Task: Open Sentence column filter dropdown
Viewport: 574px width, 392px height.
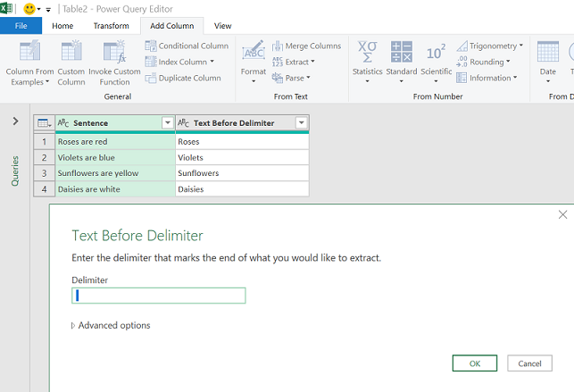Action: coord(167,123)
